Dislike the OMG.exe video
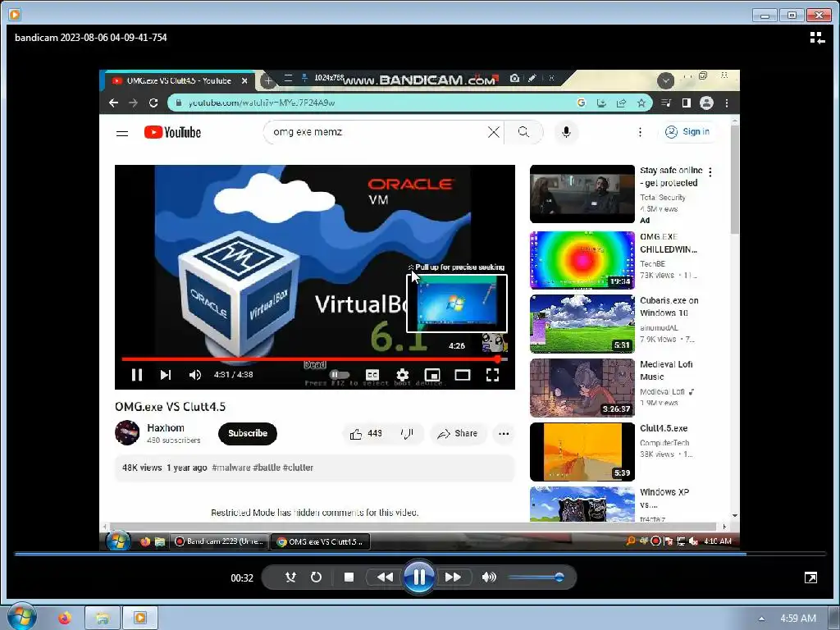 point(408,433)
